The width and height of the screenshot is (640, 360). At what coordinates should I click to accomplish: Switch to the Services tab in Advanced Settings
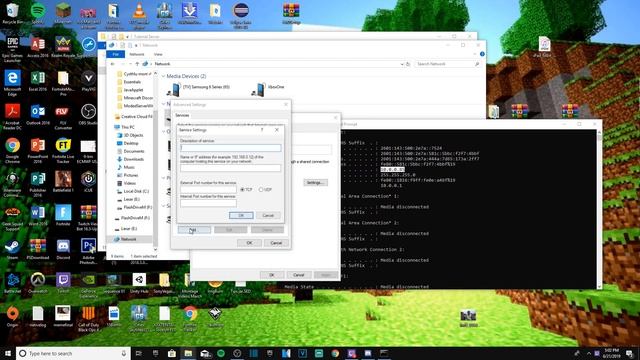[x=182, y=116]
